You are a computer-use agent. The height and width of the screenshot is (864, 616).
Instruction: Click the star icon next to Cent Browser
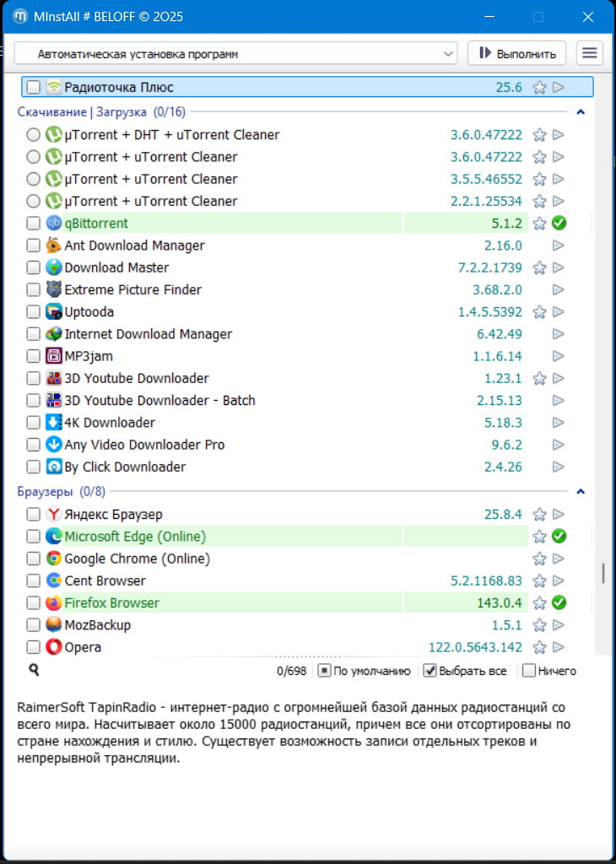pos(539,581)
